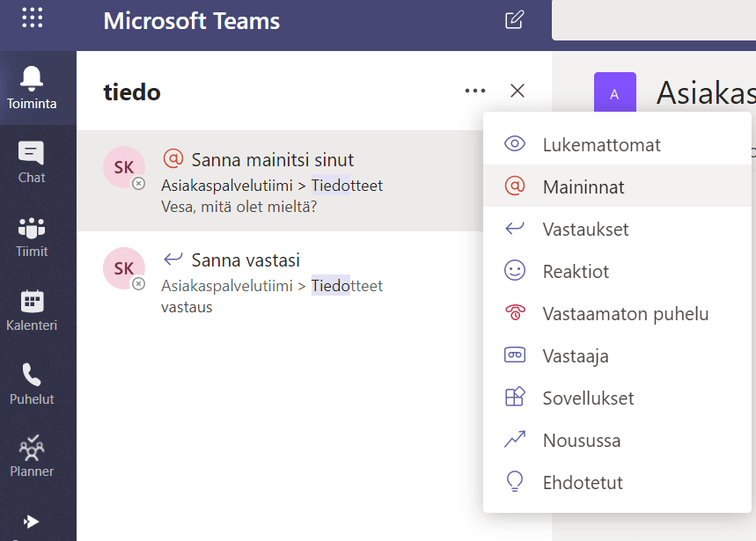Close the tiedo filter panel
The width and height of the screenshot is (756, 541).
pyautogui.click(x=517, y=91)
